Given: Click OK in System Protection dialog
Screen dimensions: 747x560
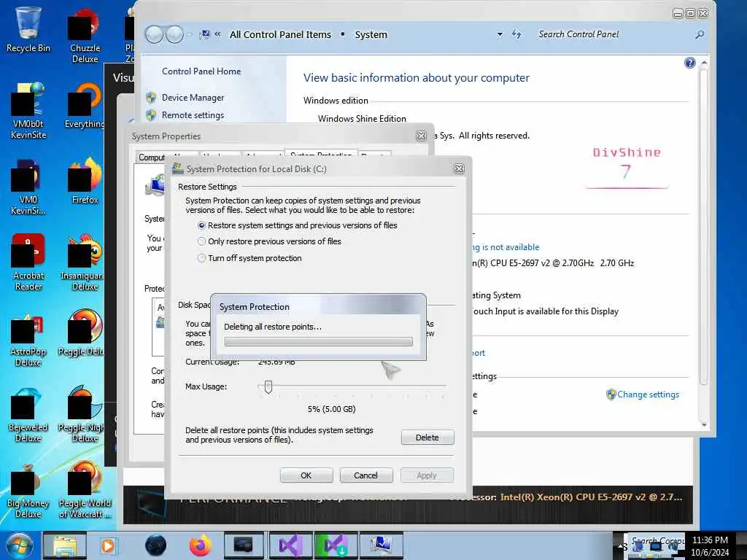Looking at the screenshot, I should point(306,475).
